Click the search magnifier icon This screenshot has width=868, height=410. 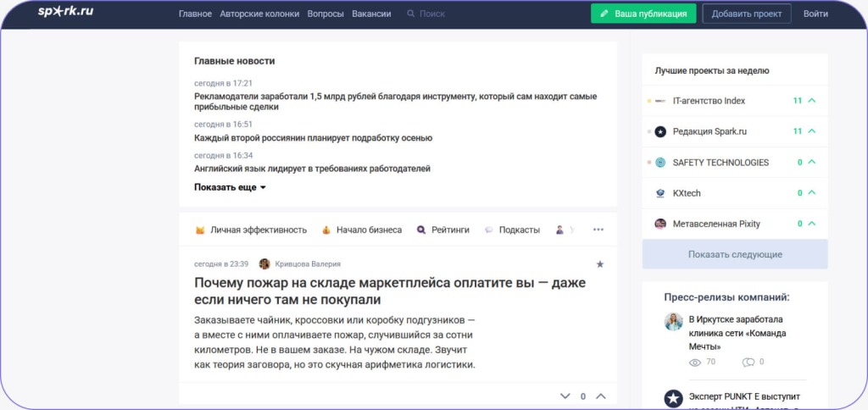tap(410, 14)
